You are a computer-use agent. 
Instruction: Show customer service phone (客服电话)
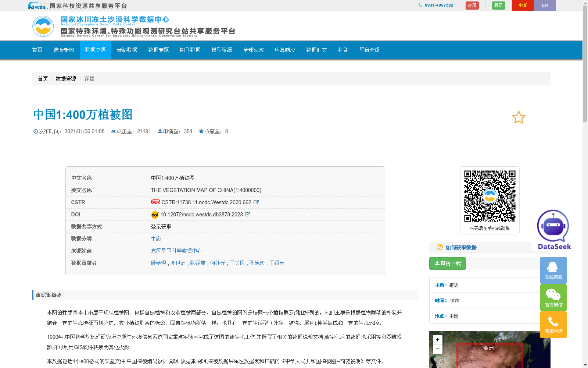[553, 325]
